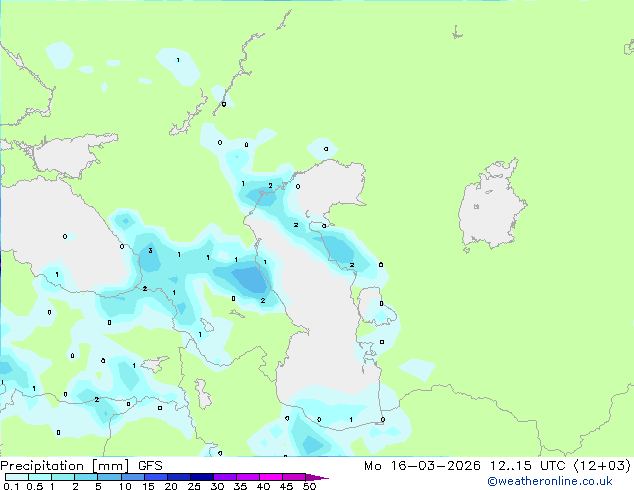
Task: Select the 0.5–1 mm legend color swatch
Action: point(40,477)
